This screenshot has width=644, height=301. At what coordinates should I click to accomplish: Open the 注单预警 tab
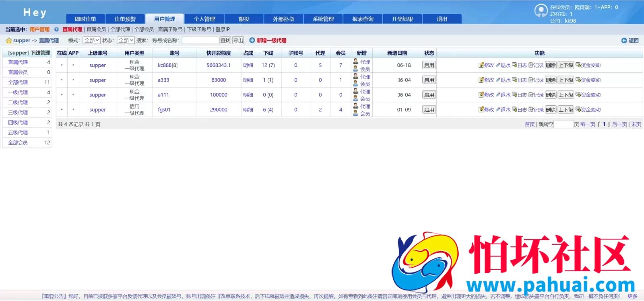tap(125, 19)
